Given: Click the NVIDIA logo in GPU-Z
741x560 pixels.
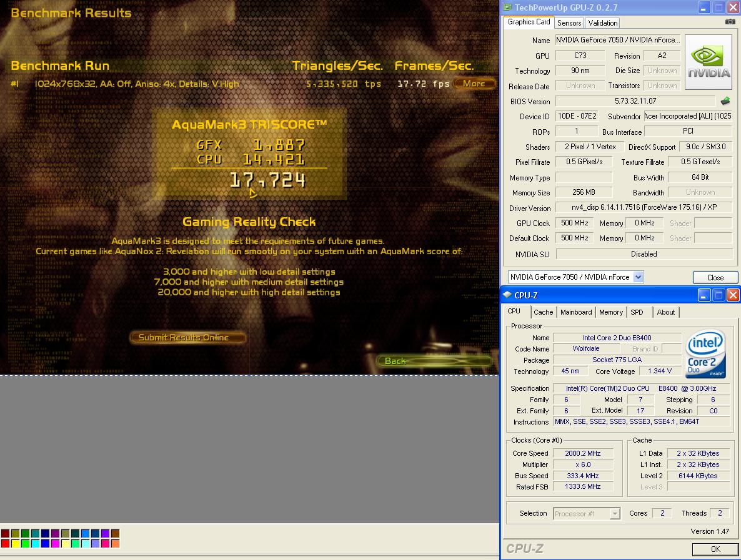Looking at the screenshot, I should pos(709,62).
